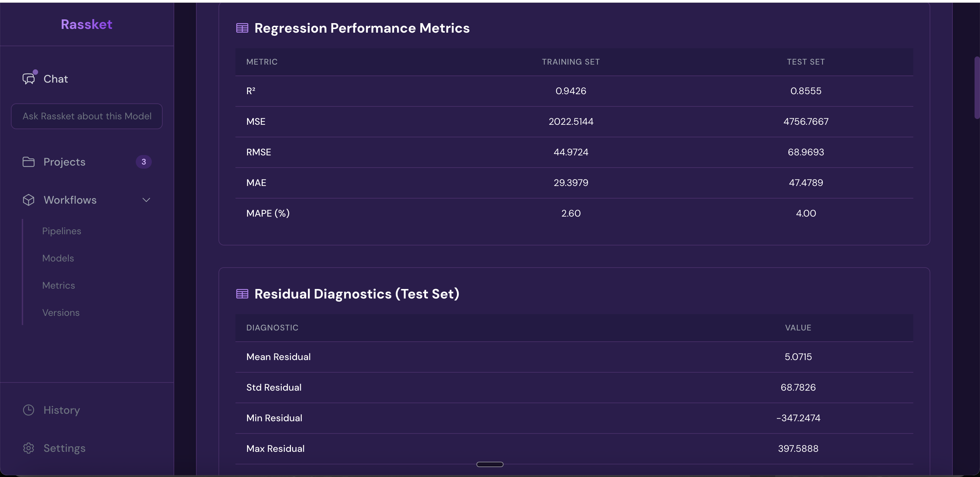This screenshot has width=980, height=477.
Task: Select the Max Residual label
Action: click(275, 448)
